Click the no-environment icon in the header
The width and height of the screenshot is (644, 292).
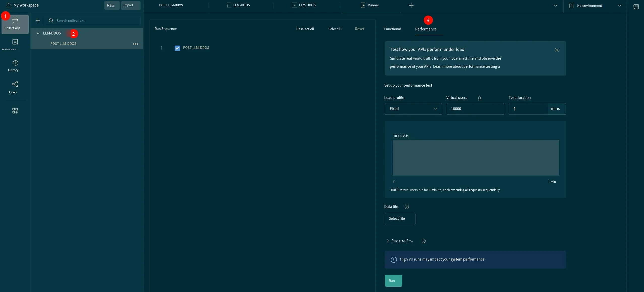click(x=572, y=6)
